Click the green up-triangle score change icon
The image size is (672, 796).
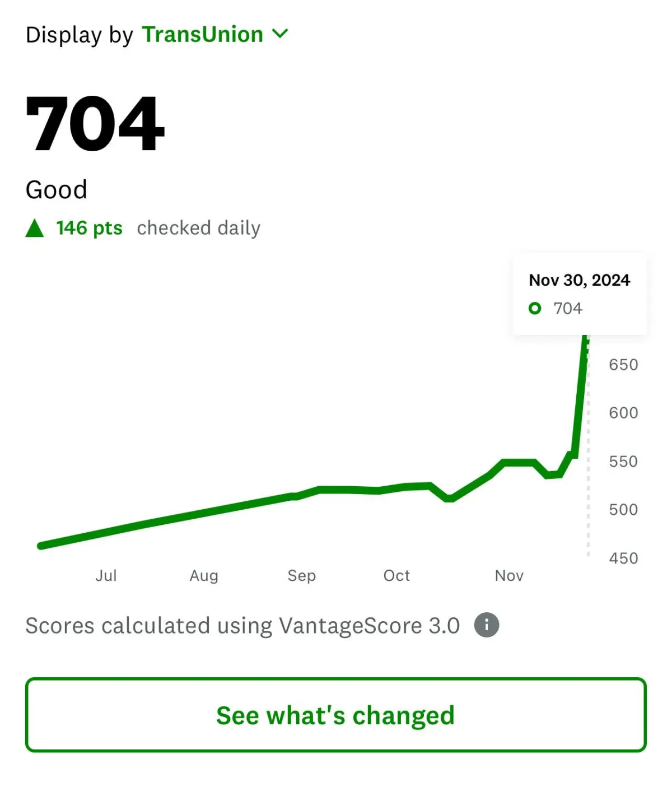(35, 228)
